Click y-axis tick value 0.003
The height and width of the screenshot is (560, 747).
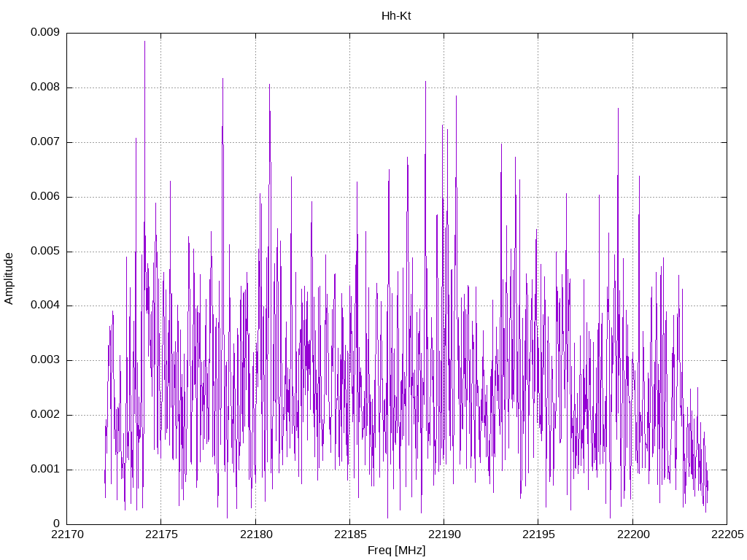(x=44, y=360)
